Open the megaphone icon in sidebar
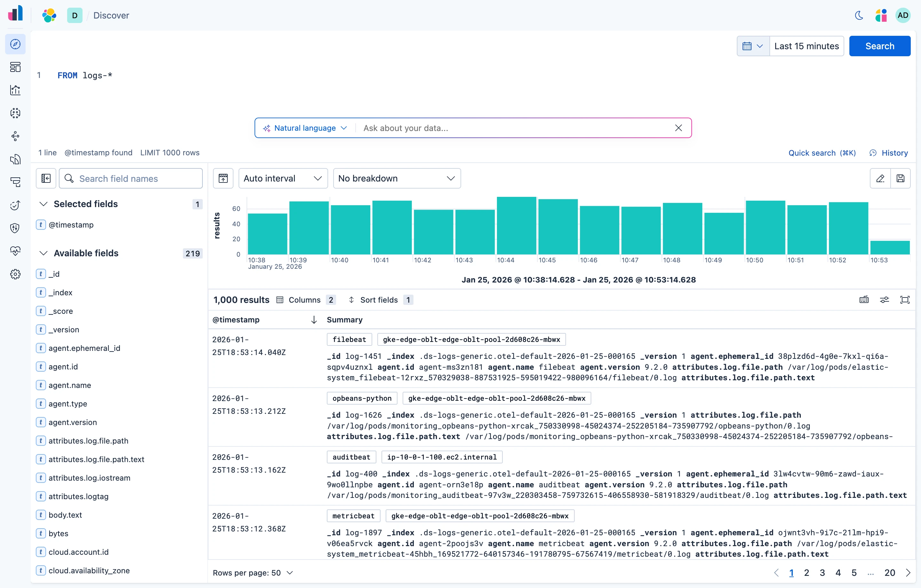Image resolution: width=921 pixels, height=588 pixels. click(x=15, y=159)
